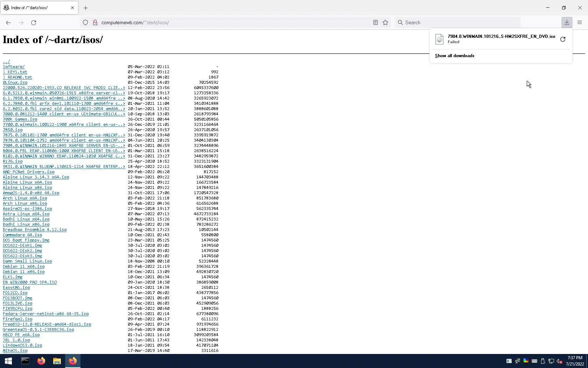The image size is (588, 368).
Task: Toggle reader view icon in address bar
Action: [x=375, y=22]
